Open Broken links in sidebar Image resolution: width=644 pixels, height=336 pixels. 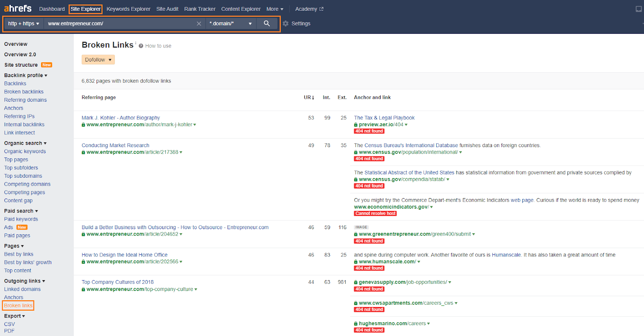18,306
